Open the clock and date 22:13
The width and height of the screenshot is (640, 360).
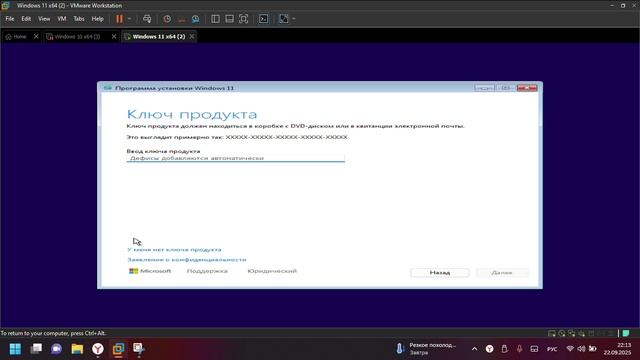pyautogui.click(x=618, y=349)
